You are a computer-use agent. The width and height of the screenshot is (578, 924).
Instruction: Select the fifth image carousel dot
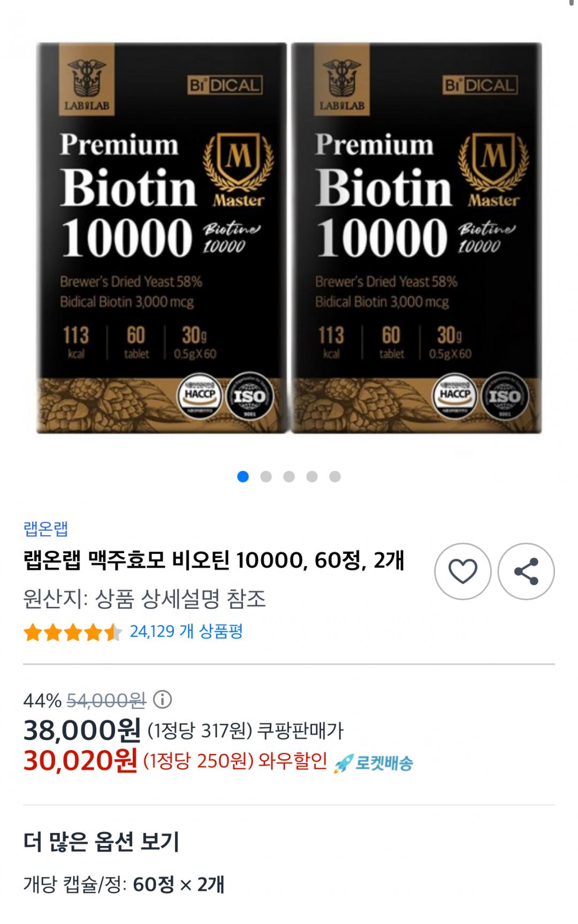(335, 476)
